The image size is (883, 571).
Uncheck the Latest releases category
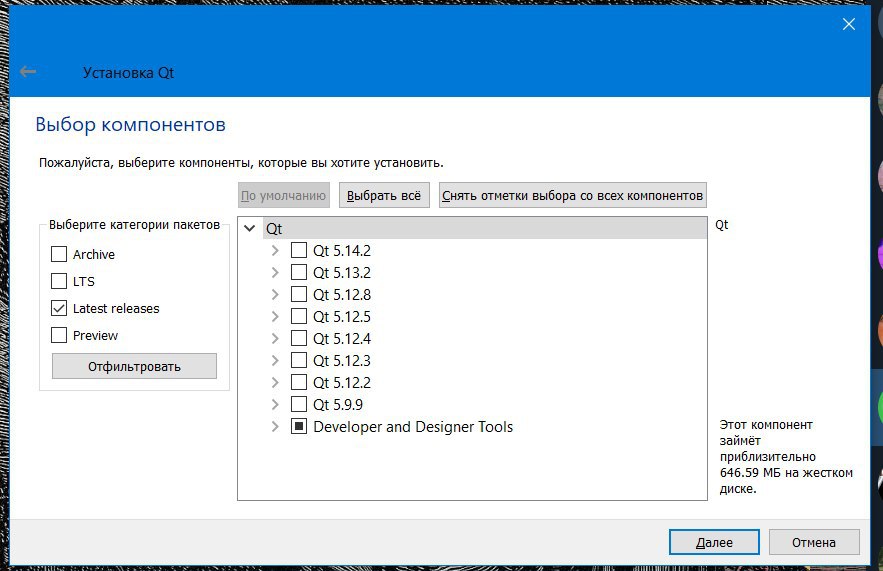pyautogui.click(x=59, y=308)
